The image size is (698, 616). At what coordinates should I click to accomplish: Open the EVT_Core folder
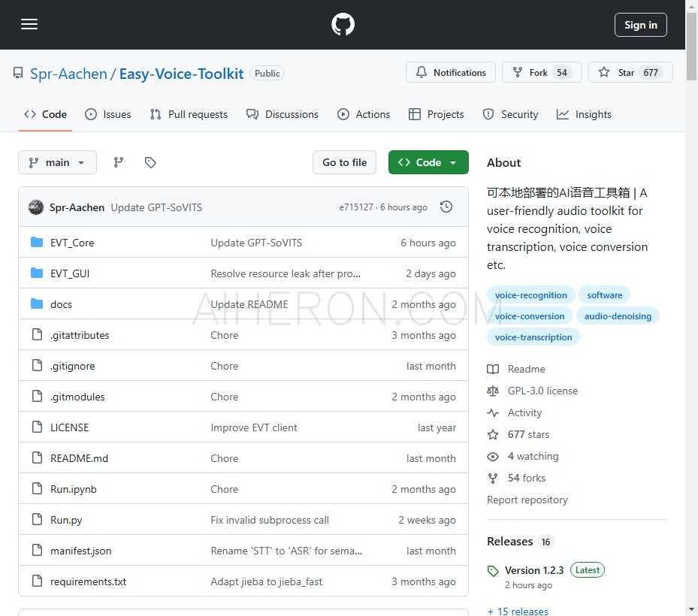tap(72, 243)
